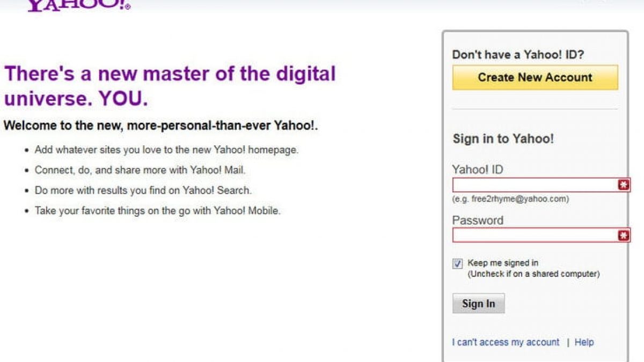Click the Yahoo! ID field label
The image size is (644, 362).
(478, 170)
